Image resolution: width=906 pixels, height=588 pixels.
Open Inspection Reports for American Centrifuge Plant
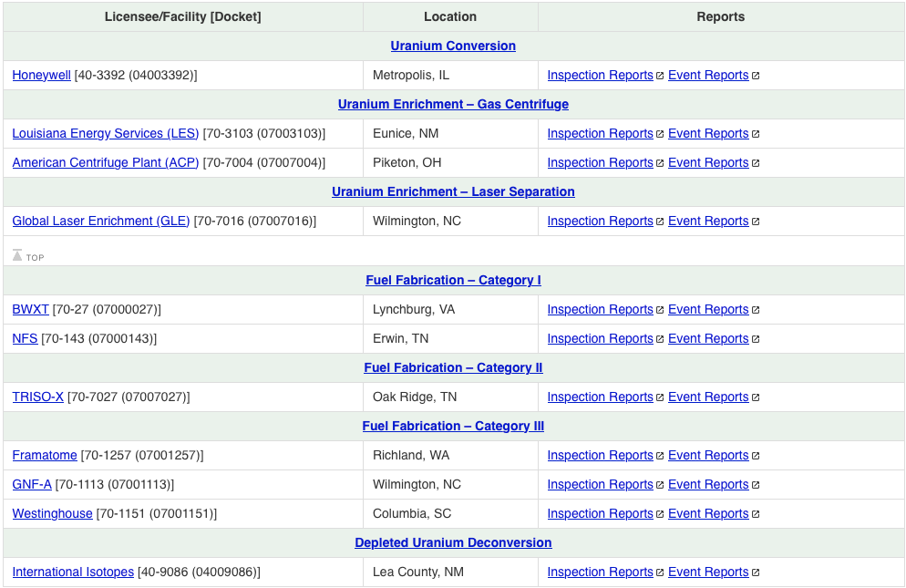tap(601, 162)
